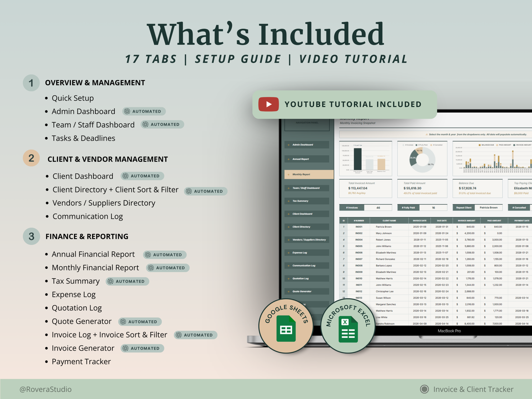Click the YouTube Tutorial Included banner

[344, 104]
